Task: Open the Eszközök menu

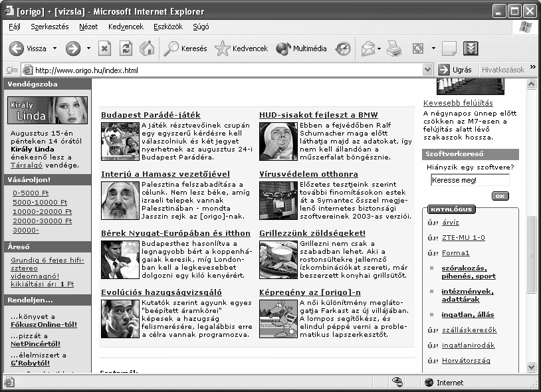Action: [x=168, y=27]
